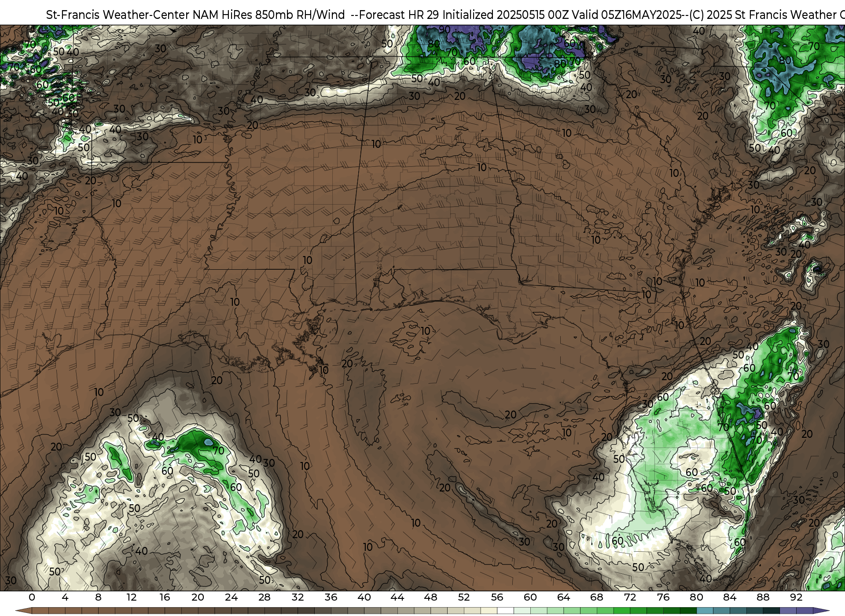Click the '48' label on color bar legend
The width and height of the screenshot is (845, 616).
pyautogui.click(x=430, y=598)
